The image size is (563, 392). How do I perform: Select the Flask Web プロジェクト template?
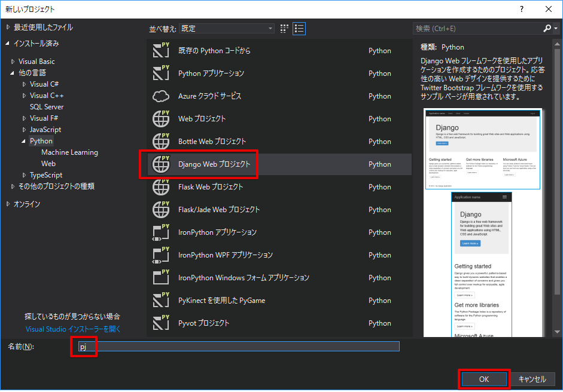click(x=279, y=187)
